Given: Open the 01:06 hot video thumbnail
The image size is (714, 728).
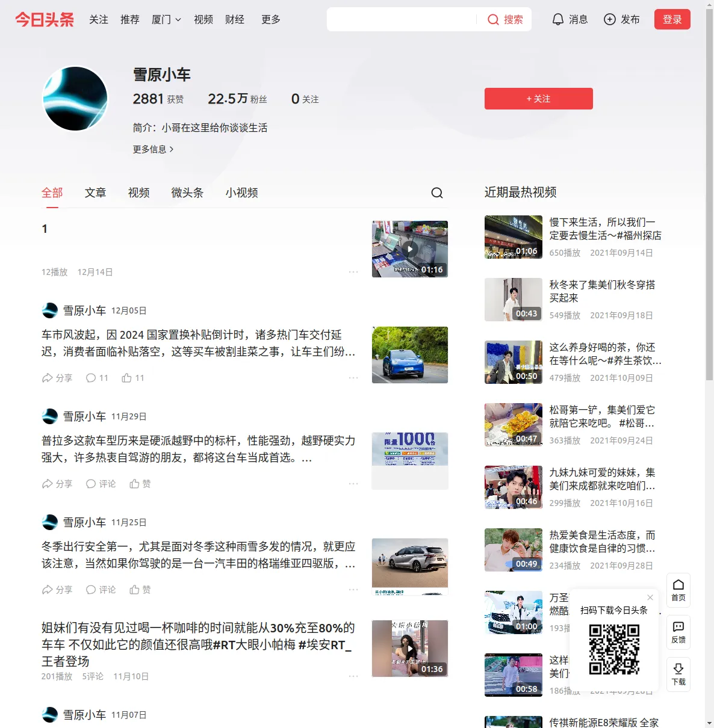Looking at the screenshot, I should coord(514,237).
